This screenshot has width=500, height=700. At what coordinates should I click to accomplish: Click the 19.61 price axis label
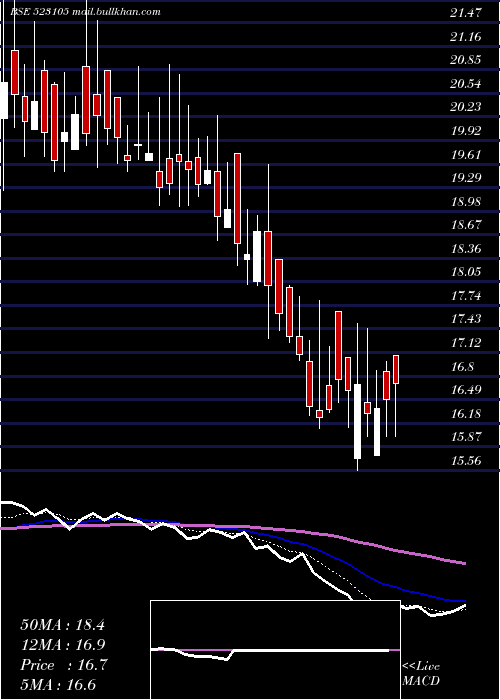(466, 154)
